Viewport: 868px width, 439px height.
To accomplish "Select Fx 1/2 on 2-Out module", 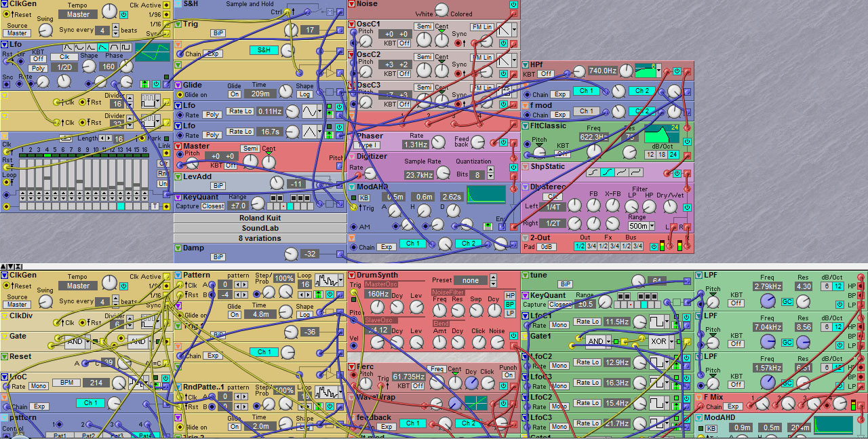I will click(604, 246).
